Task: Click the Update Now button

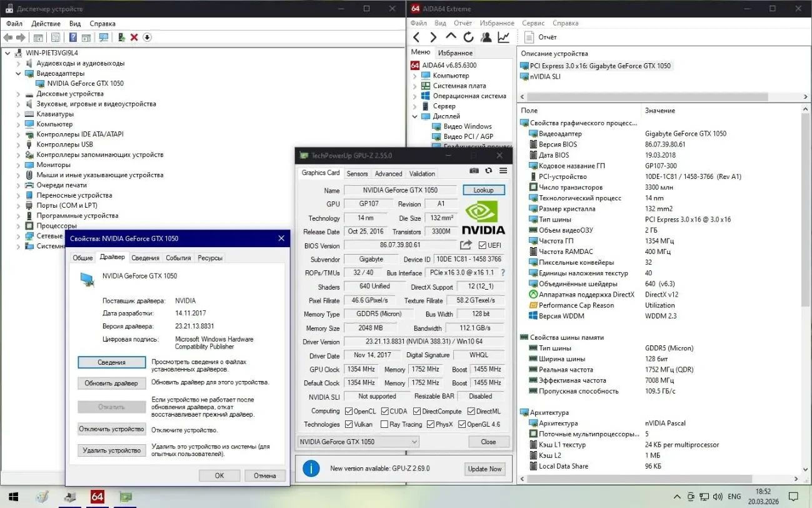Action: 484,469
